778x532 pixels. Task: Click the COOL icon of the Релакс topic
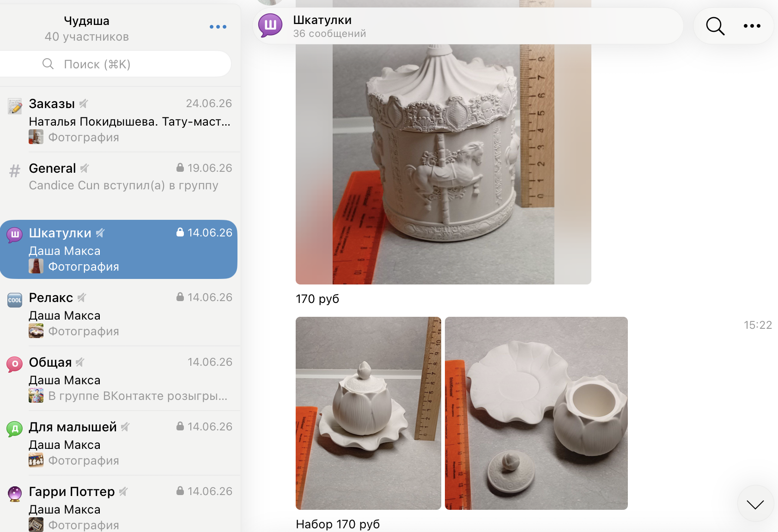(15, 300)
